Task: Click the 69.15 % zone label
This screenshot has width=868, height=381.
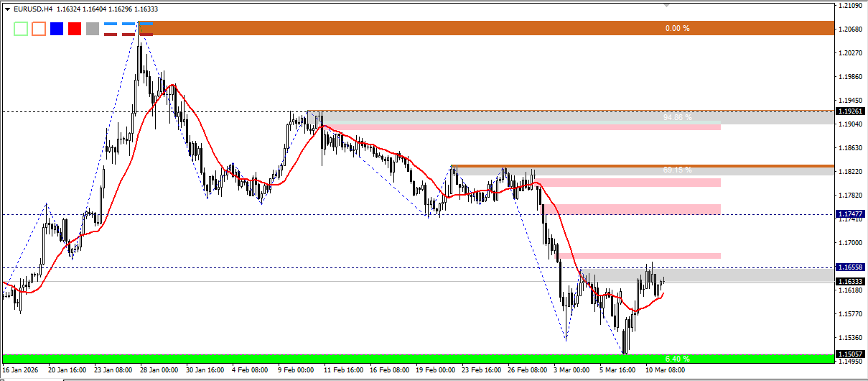Action: pyautogui.click(x=678, y=170)
